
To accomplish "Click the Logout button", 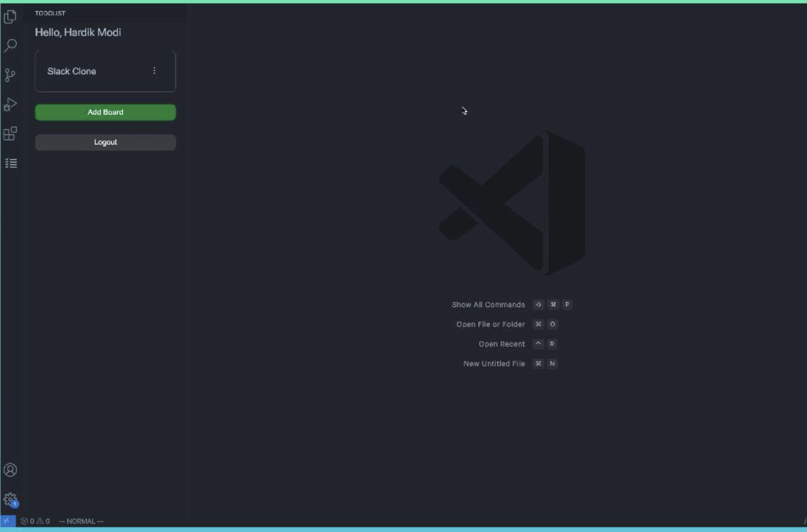I will 105,143.
